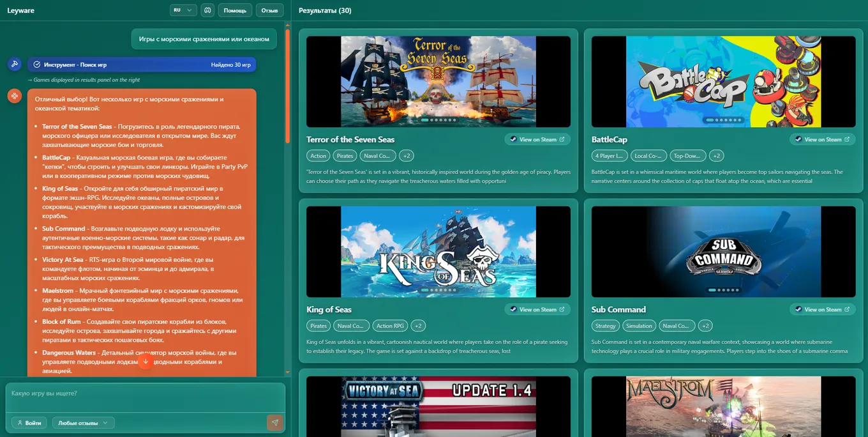Click Games displayed in results panel note

[x=84, y=80]
